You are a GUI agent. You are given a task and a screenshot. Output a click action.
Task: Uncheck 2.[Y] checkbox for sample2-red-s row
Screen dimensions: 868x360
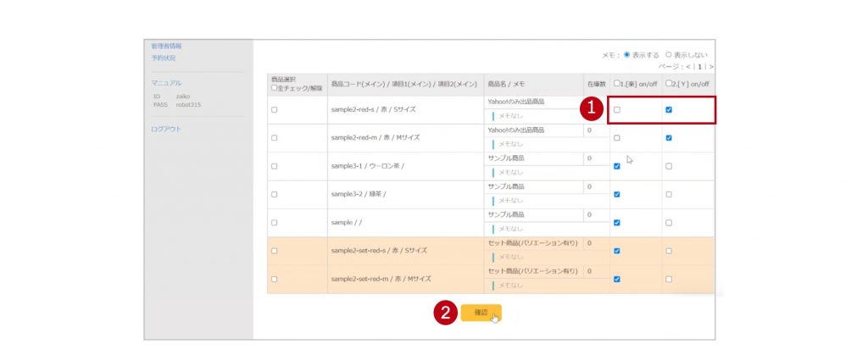point(670,110)
